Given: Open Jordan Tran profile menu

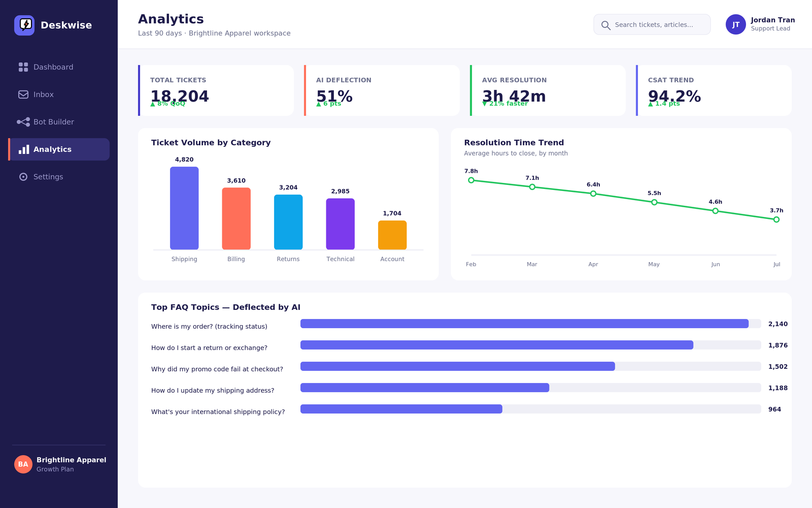Looking at the screenshot, I should coord(760,24).
